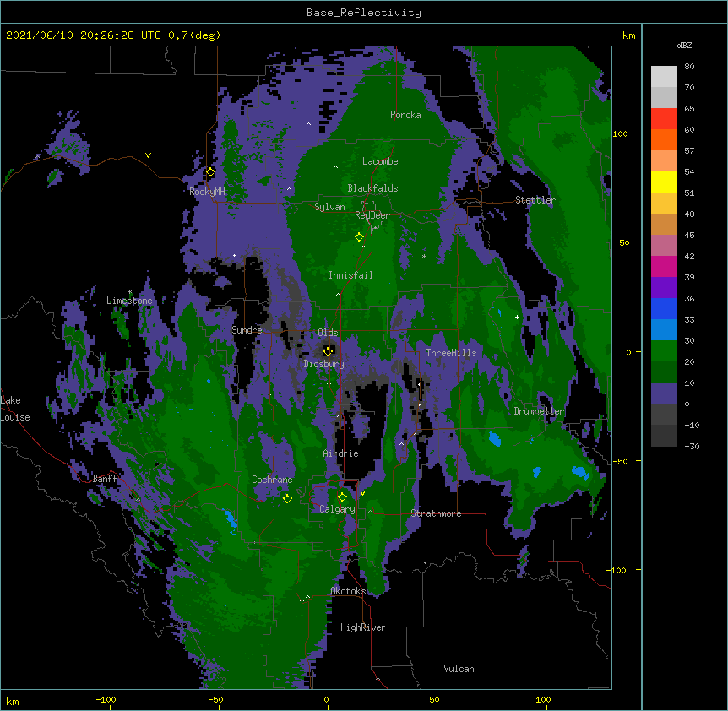The height and width of the screenshot is (711, 728).
Task: Click the HighRiver label
Action: click(x=363, y=627)
